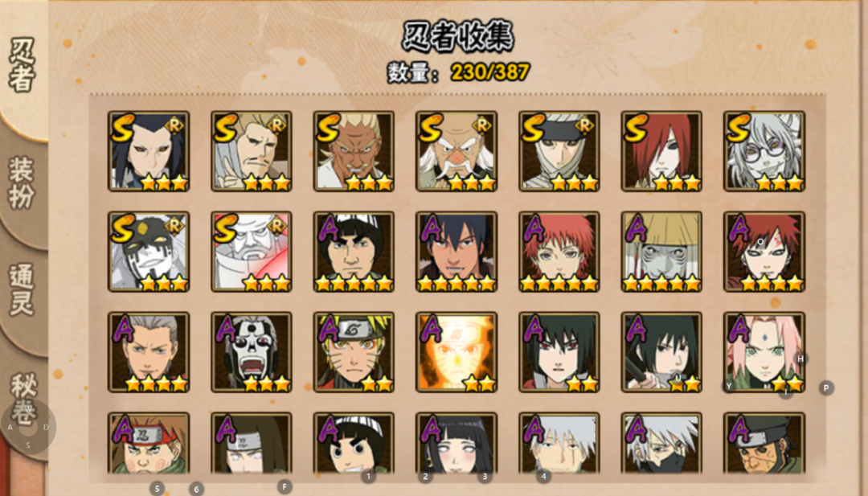
Task: Pick the Hinata card in bottom row
Action: pos(457,443)
